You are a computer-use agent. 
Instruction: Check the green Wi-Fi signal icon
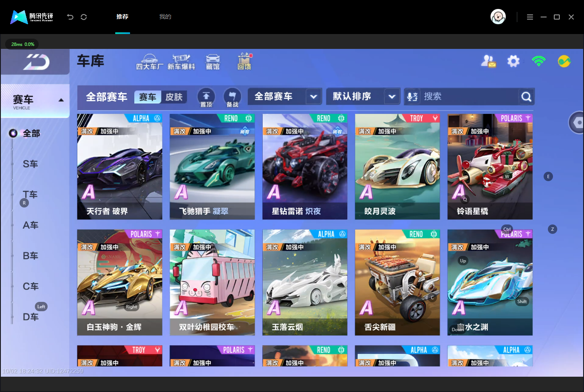(x=539, y=61)
